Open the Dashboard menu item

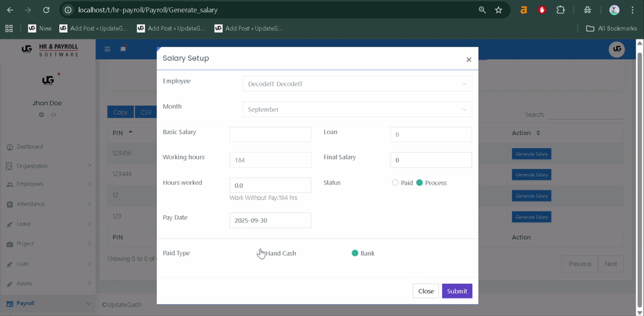pos(30,146)
